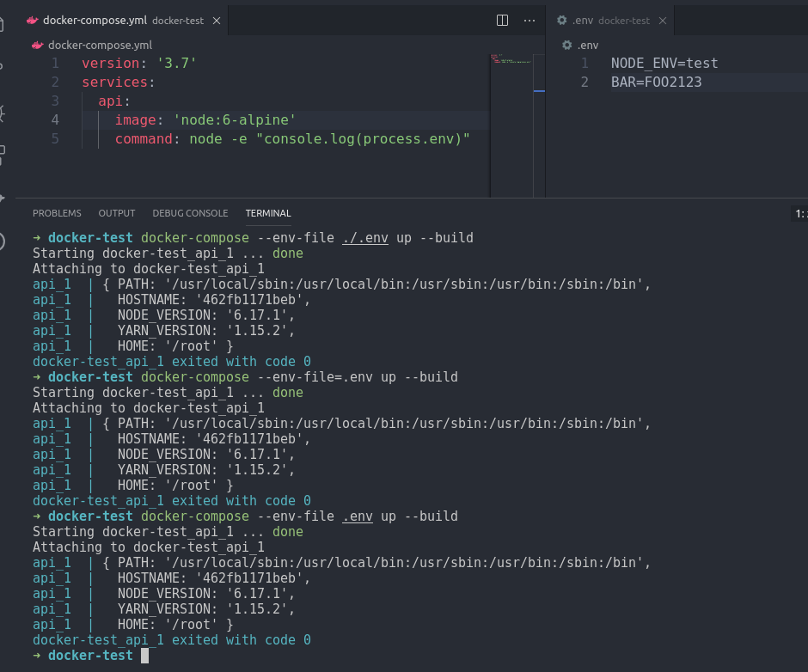Click line number 1 in docker-compose.yml
808x672 pixels.
coord(55,64)
